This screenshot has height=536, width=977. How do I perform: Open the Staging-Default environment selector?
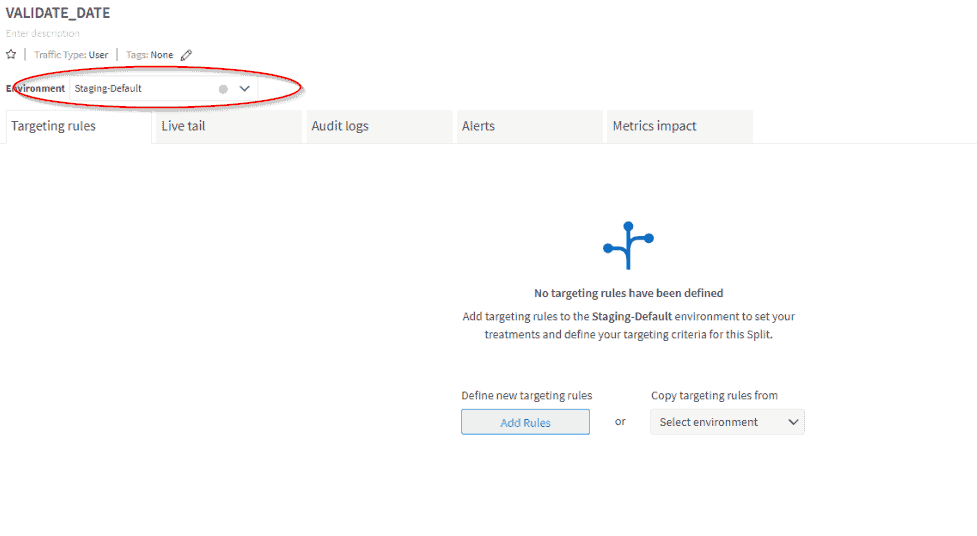point(164,89)
